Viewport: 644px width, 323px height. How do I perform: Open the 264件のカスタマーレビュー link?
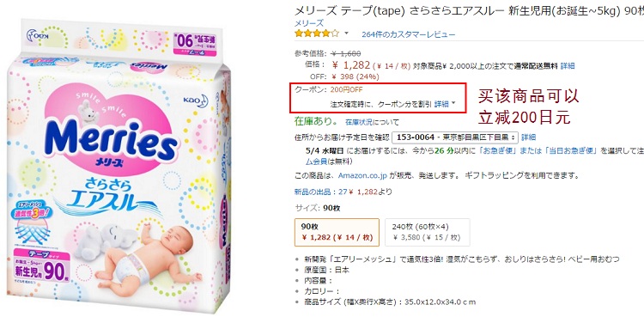408,34
